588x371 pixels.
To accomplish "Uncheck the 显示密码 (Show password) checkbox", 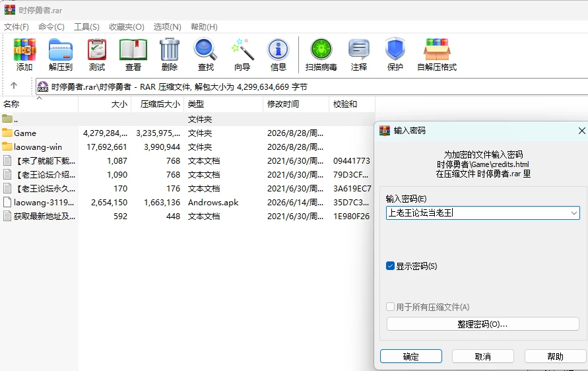I will coord(390,266).
